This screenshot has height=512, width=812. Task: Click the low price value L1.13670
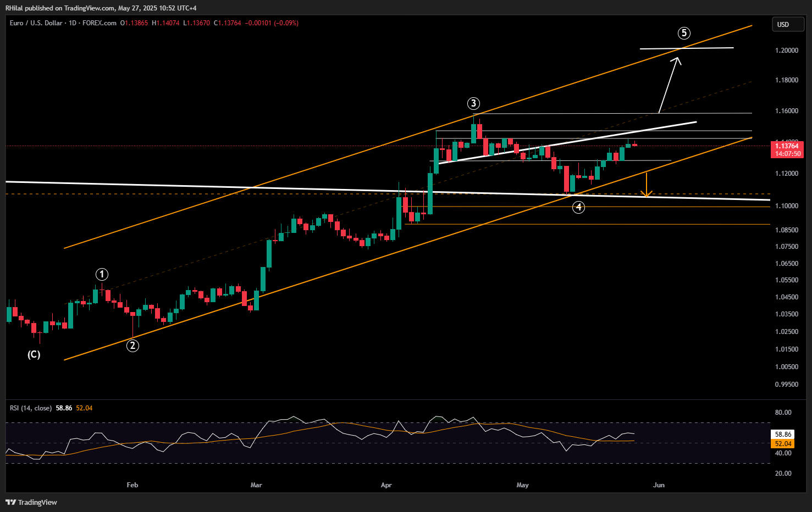pos(196,23)
